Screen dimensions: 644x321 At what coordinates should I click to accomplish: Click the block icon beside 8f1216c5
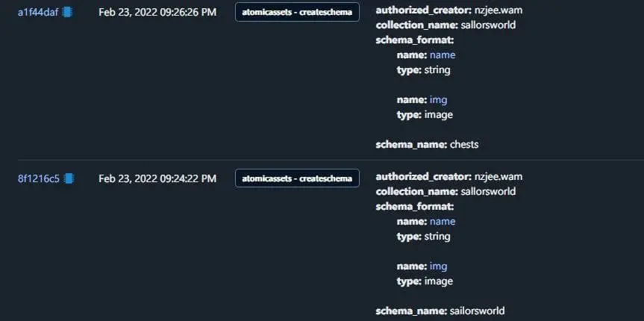[69, 179]
